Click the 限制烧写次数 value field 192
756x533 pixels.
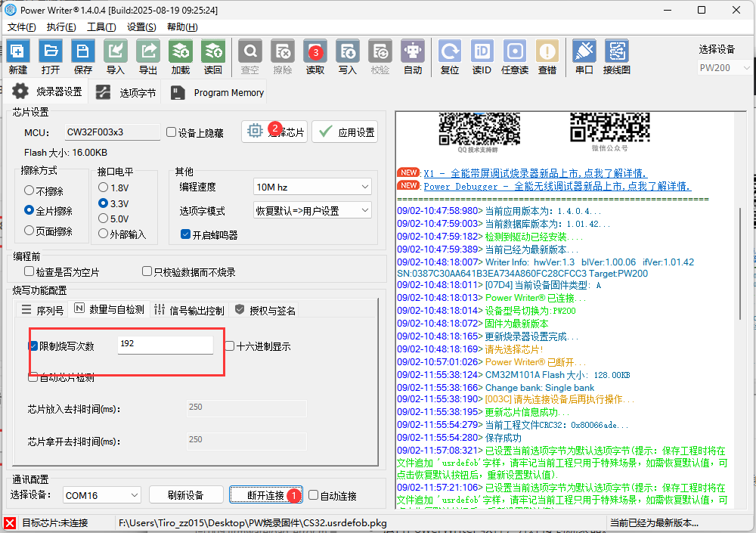point(166,345)
